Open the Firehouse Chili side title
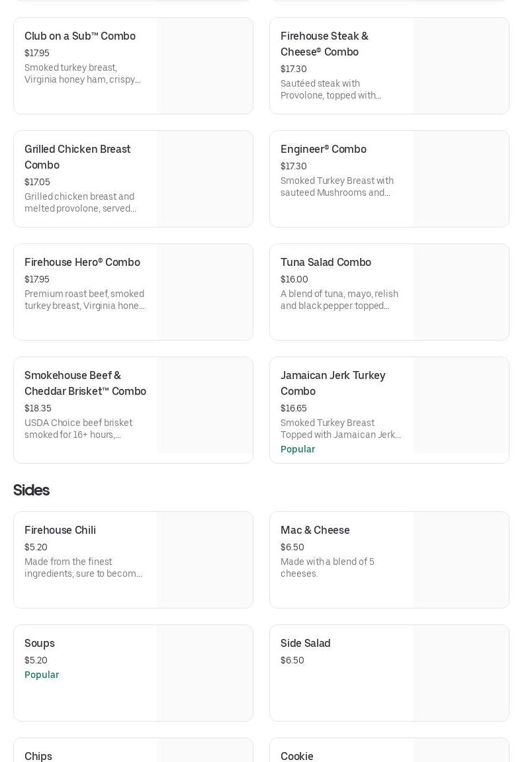 tap(60, 530)
